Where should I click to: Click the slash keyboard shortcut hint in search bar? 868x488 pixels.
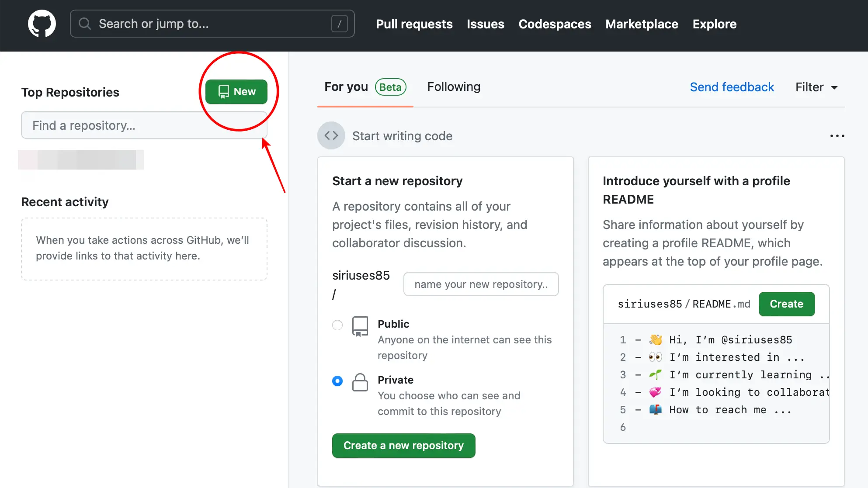pos(340,24)
